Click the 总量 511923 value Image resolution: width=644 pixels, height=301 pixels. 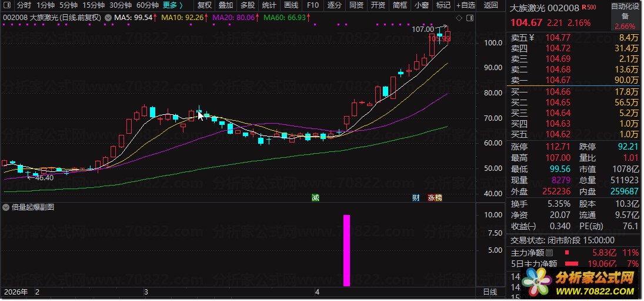tap(625, 180)
